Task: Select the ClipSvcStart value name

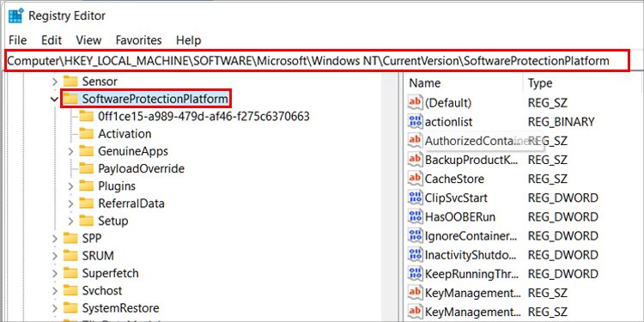Action: (456, 198)
